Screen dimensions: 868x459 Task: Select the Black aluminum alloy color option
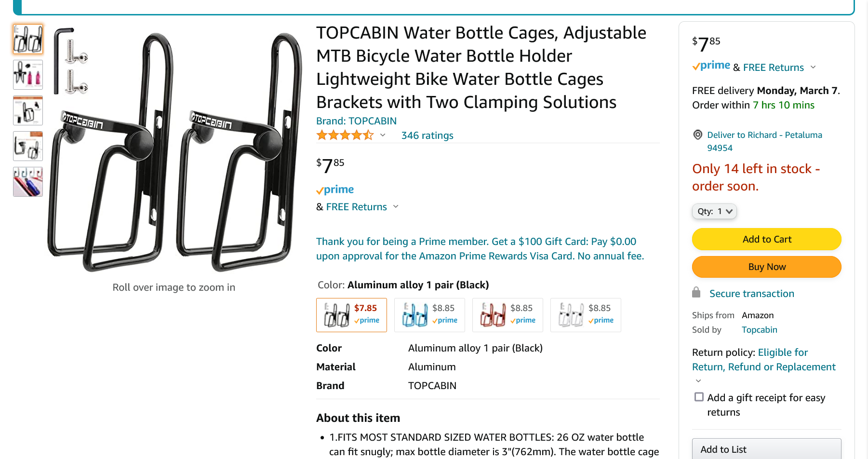351,315
